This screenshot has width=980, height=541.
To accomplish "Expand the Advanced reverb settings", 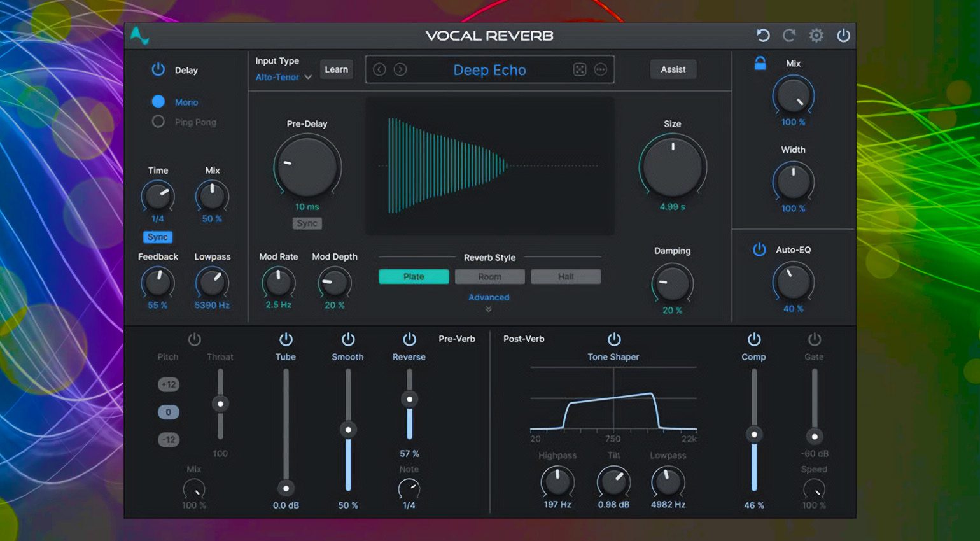I will tap(489, 298).
